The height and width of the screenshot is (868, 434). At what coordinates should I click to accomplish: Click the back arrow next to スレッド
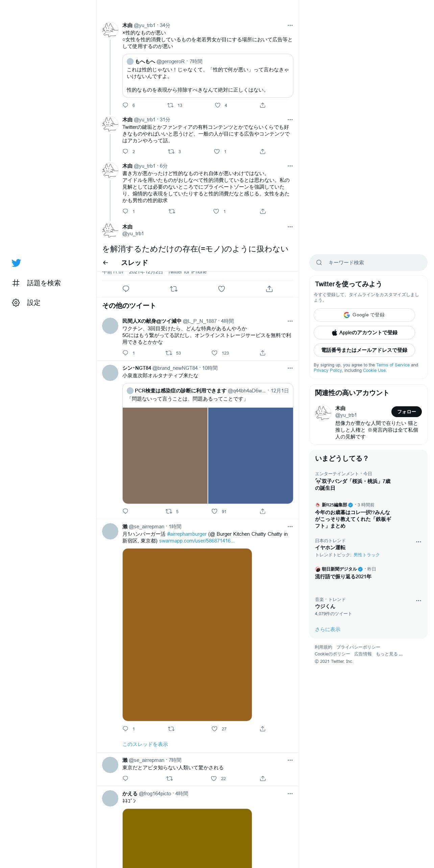tap(105, 263)
